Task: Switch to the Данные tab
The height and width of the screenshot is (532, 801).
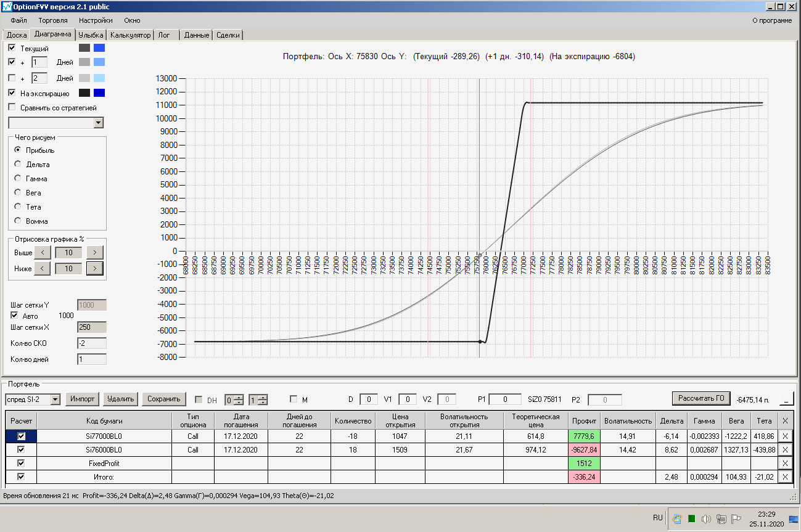Action: [197, 35]
